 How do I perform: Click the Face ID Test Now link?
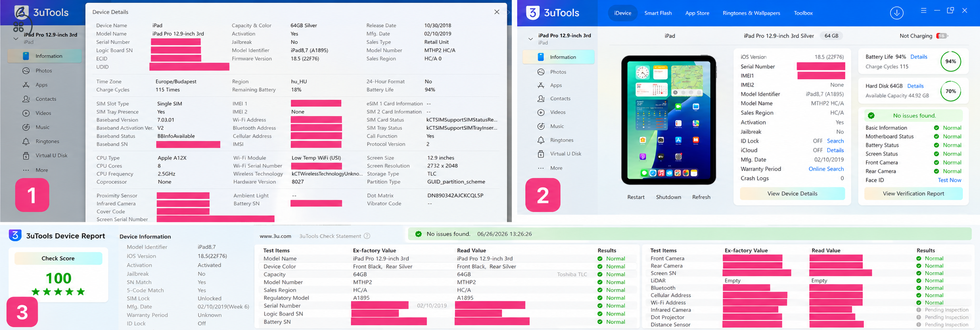click(950, 180)
